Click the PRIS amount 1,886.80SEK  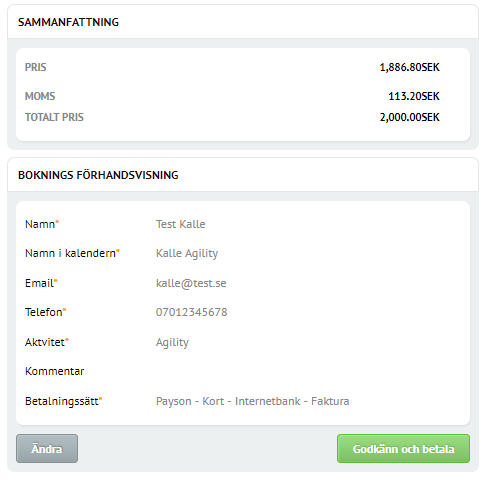point(410,67)
